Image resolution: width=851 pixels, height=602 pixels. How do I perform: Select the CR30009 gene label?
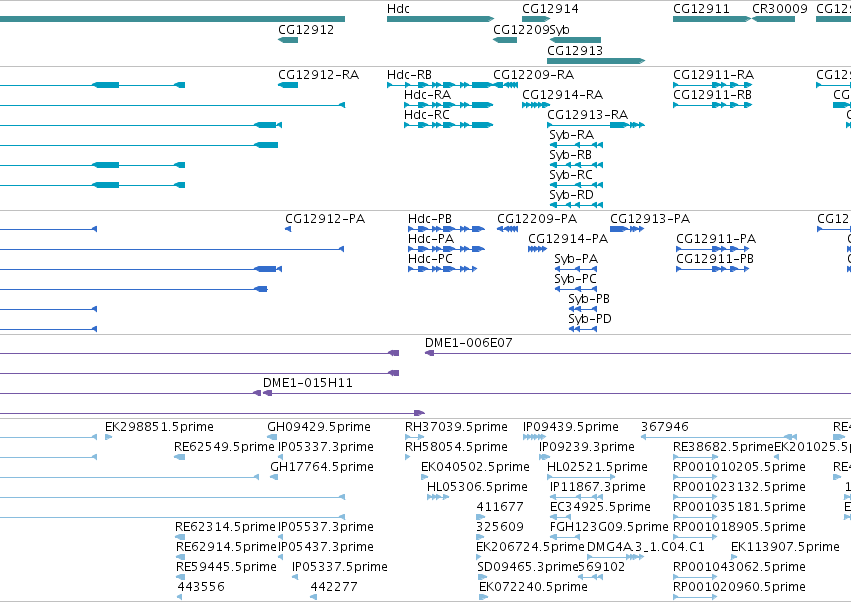coord(779,9)
